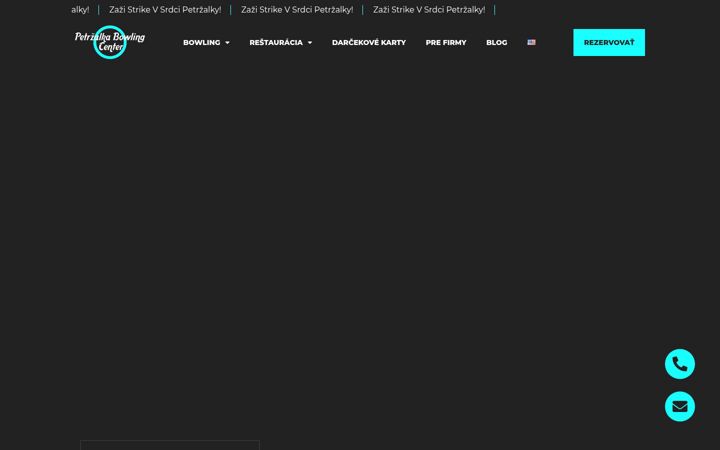
Task: Open the Blog page
Action: tap(496, 42)
